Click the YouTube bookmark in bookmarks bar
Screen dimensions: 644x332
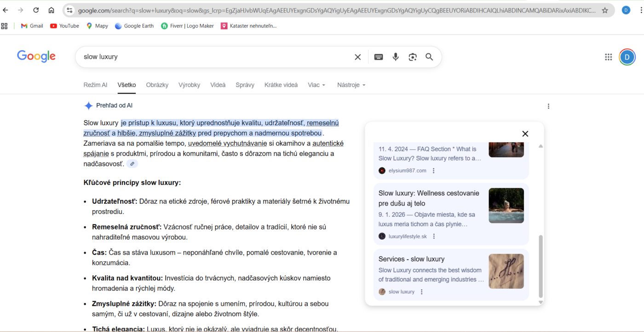[x=64, y=26]
